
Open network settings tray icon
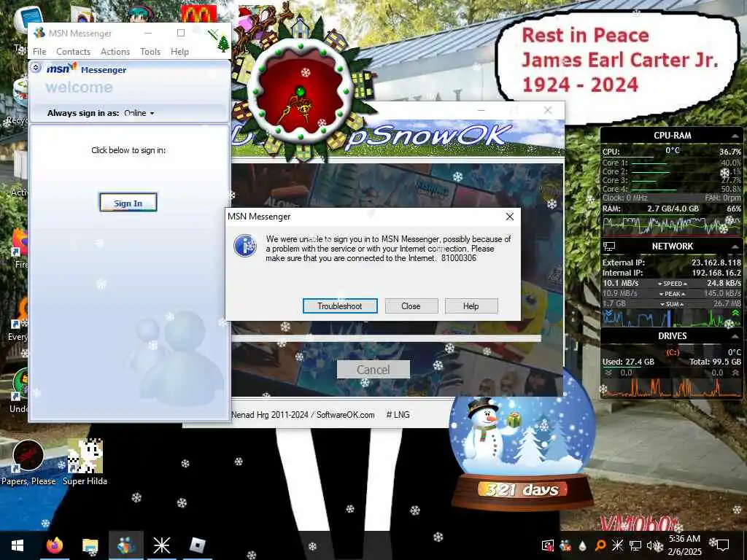[635, 545]
